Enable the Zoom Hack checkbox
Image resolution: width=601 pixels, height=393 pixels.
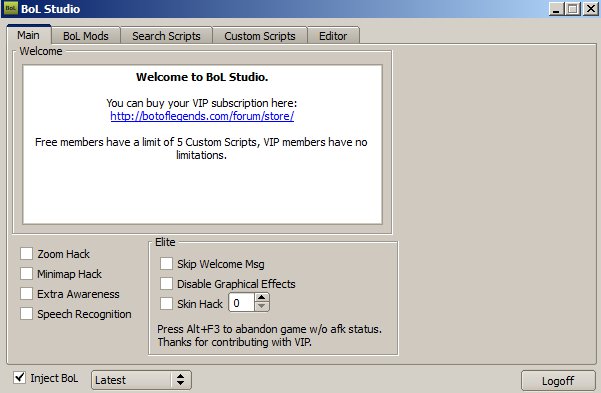(26, 253)
